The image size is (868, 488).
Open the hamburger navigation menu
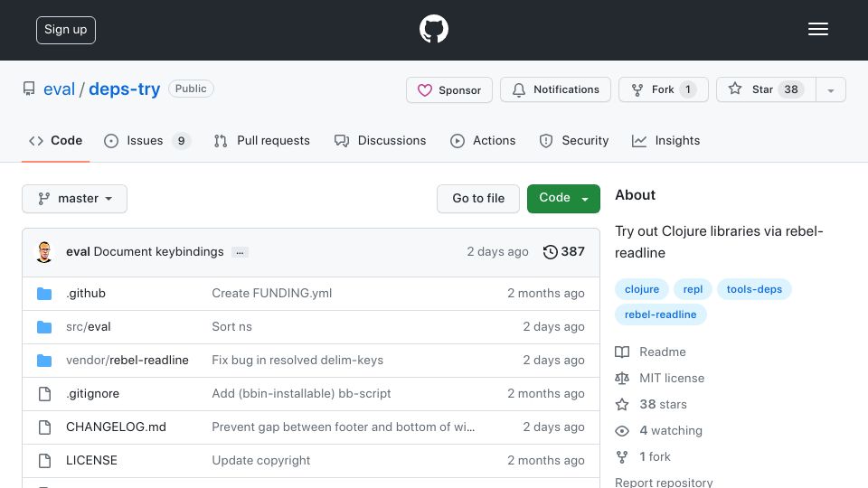coord(817,29)
